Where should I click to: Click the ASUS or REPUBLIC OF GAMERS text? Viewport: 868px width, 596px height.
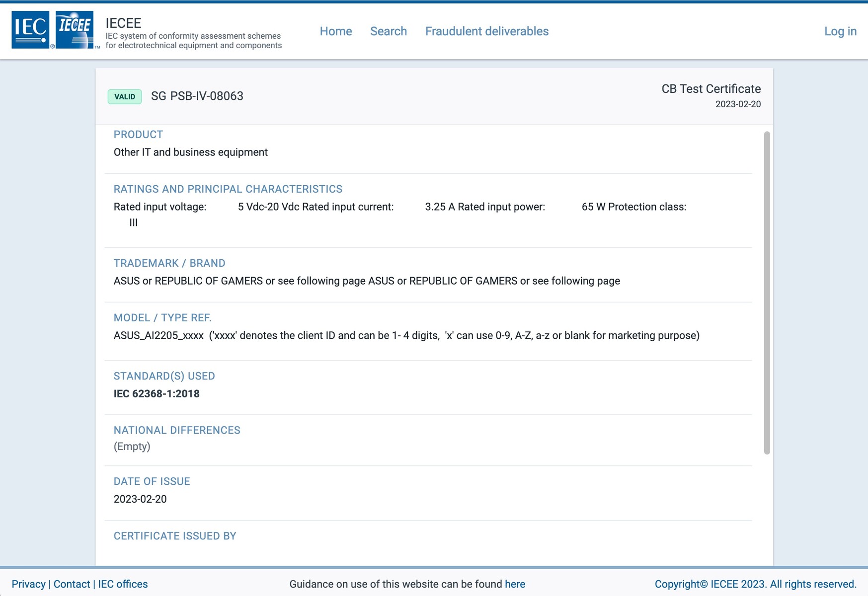pyautogui.click(x=367, y=281)
